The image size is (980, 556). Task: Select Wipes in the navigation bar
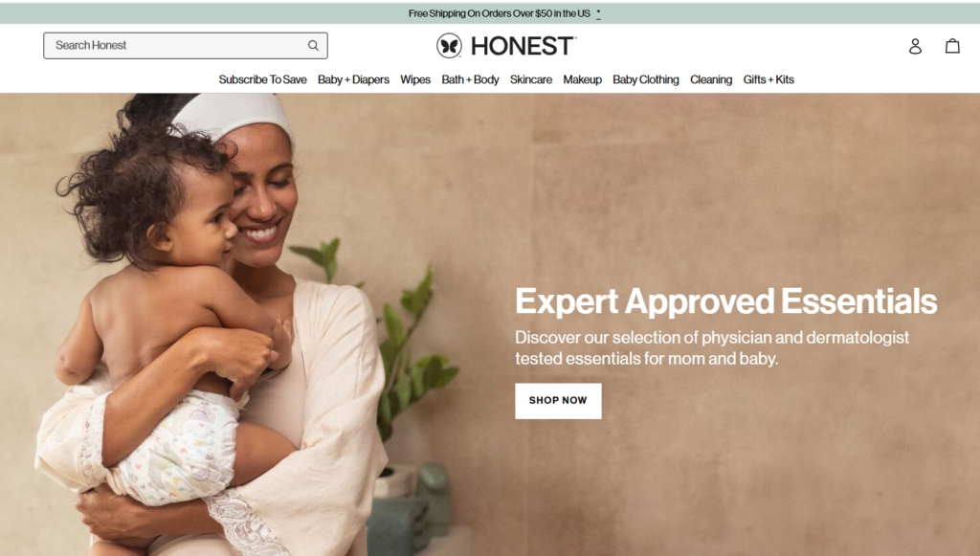(x=415, y=79)
